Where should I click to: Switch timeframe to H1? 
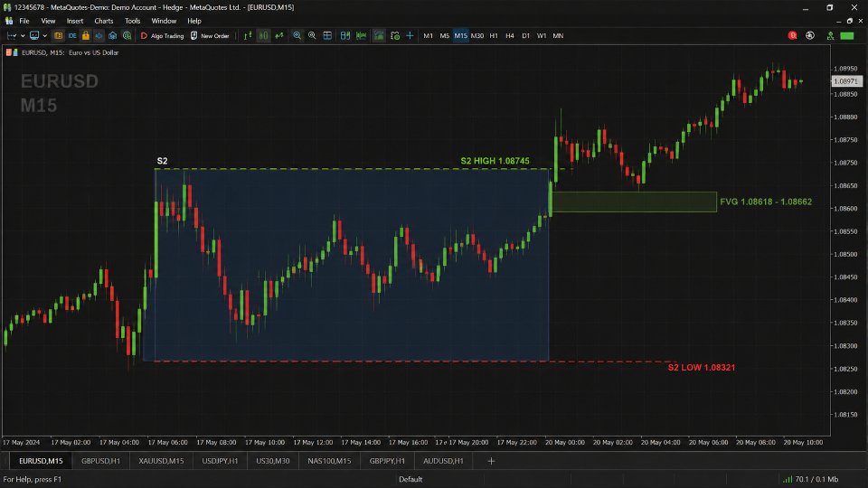click(x=494, y=35)
